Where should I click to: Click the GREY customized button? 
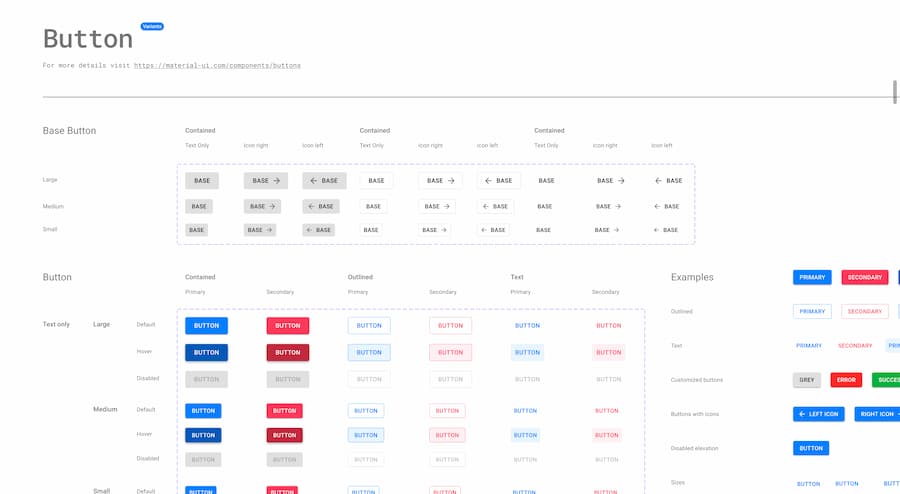coord(806,380)
